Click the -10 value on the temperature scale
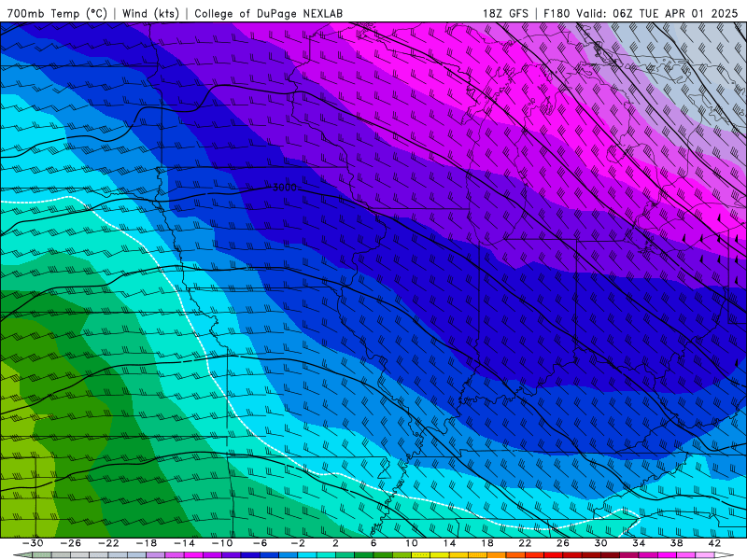The height and width of the screenshot is (560, 747). pyautogui.click(x=222, y=543)
